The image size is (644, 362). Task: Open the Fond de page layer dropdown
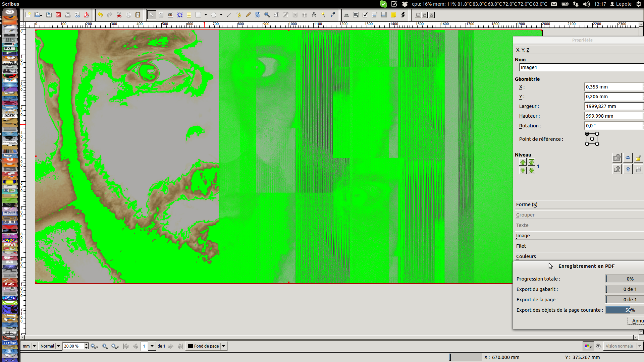223,346
